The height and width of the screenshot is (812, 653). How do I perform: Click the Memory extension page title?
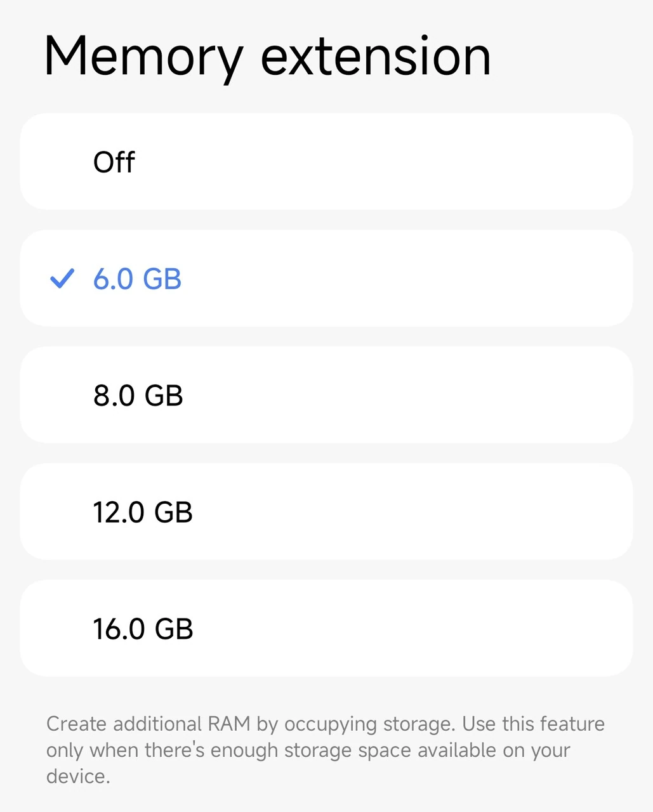(x=267, y=56)
